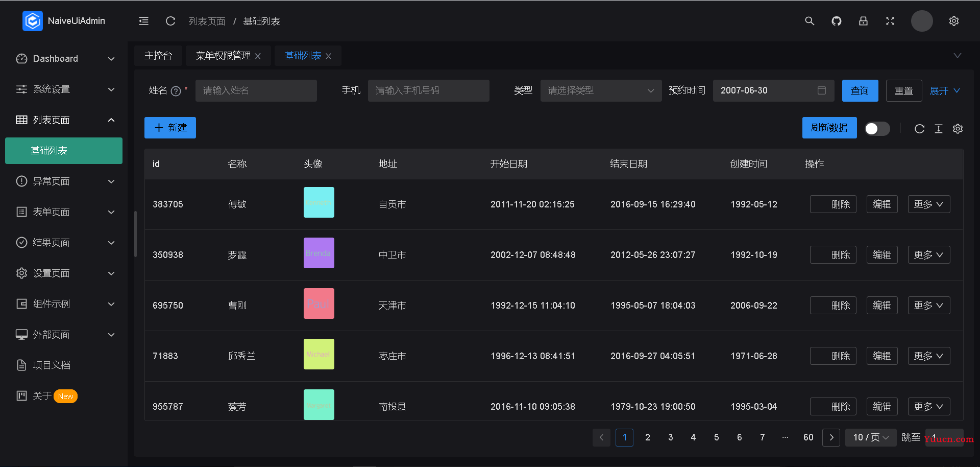Open the 关于 menu item
980x467 pixels.
point(64,396)
